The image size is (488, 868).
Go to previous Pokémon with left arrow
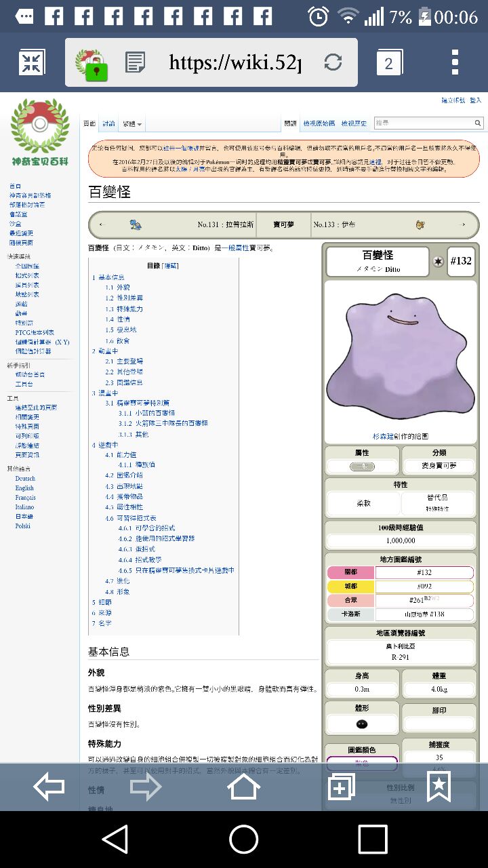(102, 224)
